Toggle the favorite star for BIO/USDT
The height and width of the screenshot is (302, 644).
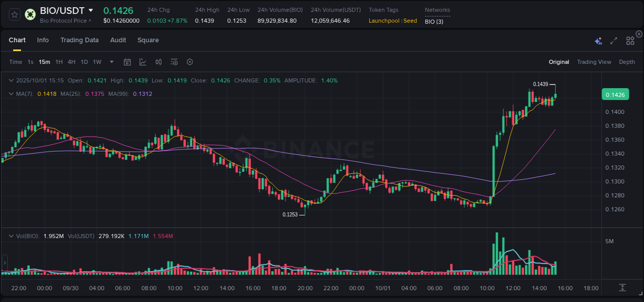(x=14, y=14)
